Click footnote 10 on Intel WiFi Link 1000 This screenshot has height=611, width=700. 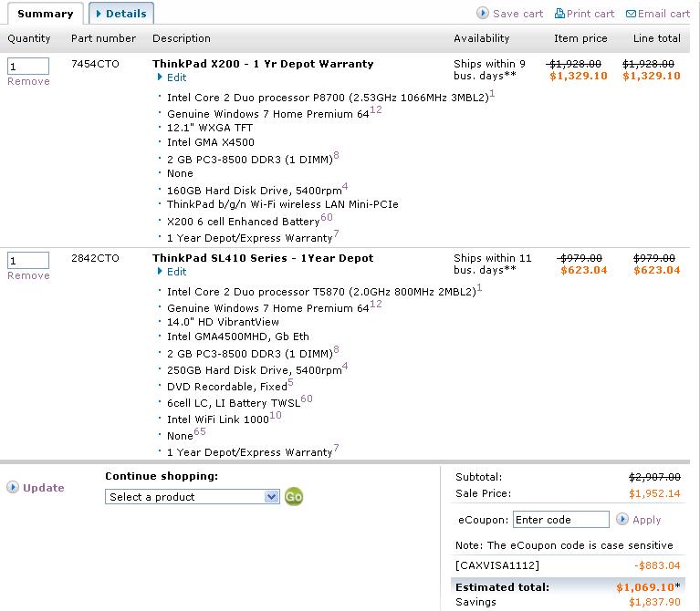[x=275, y=415]
